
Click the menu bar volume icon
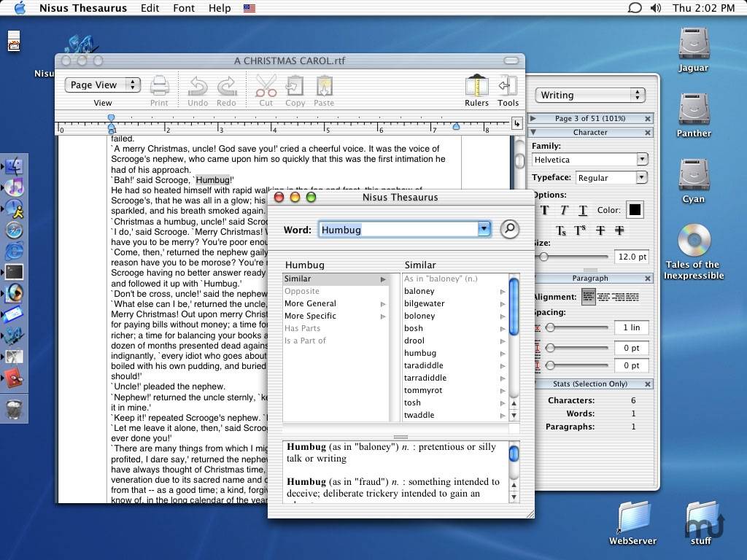(656, 7)
